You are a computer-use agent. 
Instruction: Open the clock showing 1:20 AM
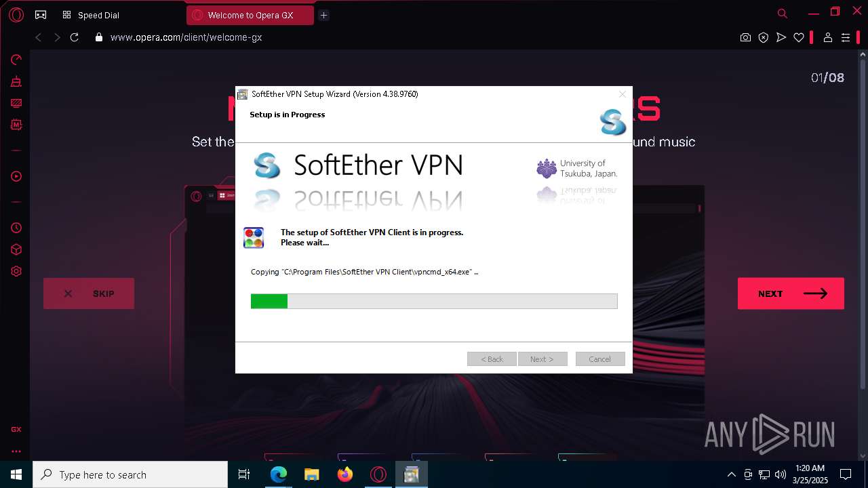(810, 474)
